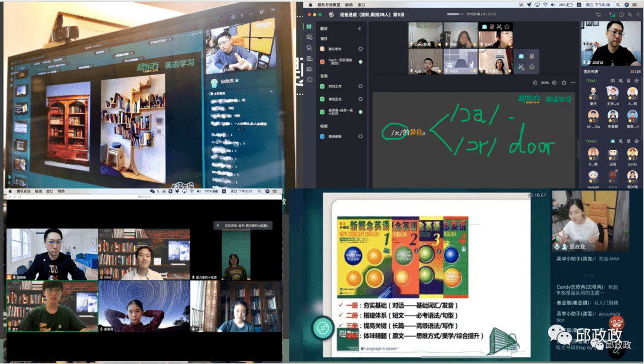Open the 默认教材 file entry
This screenshot has width=644, height=364.
335,49
